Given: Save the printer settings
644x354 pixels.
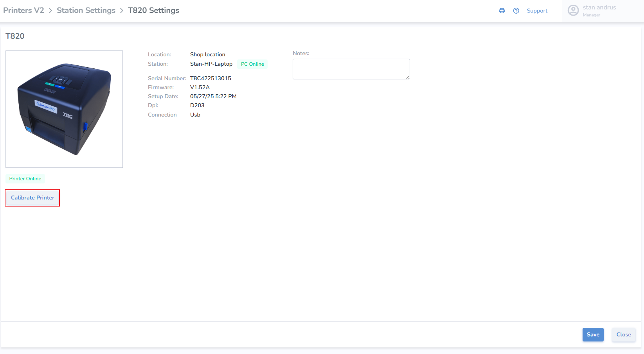Looking at the screenshot, I should coord(593,335).
